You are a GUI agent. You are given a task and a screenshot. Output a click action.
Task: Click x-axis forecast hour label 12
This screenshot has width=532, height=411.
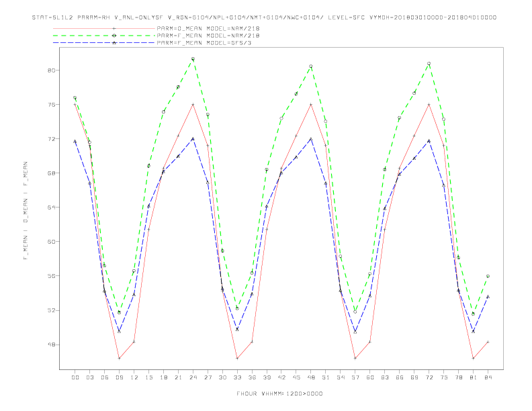(134, 377)
